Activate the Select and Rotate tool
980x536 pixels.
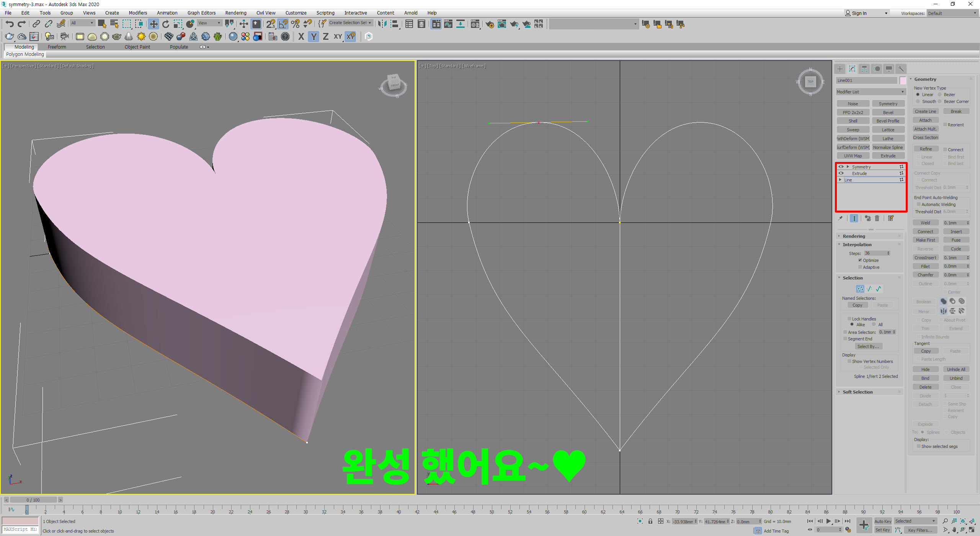(x=166, y=24)
